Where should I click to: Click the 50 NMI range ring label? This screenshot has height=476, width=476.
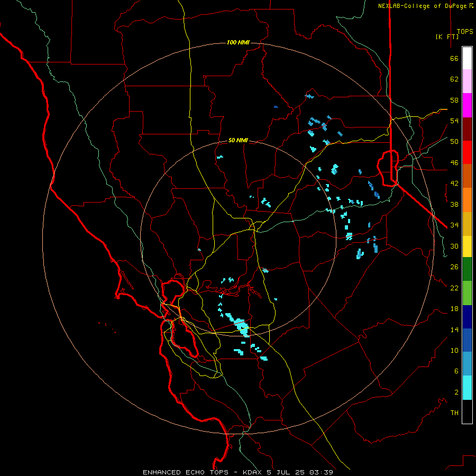[238, 140]
